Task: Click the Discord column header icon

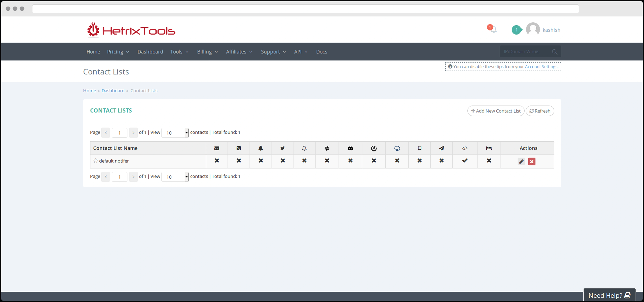Action: point(350,148)
